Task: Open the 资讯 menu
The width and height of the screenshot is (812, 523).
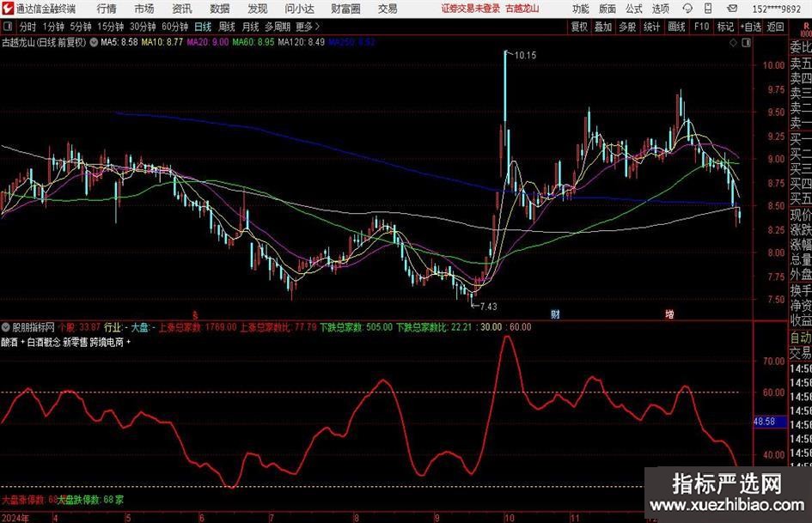Action: (x=182, y=9)
